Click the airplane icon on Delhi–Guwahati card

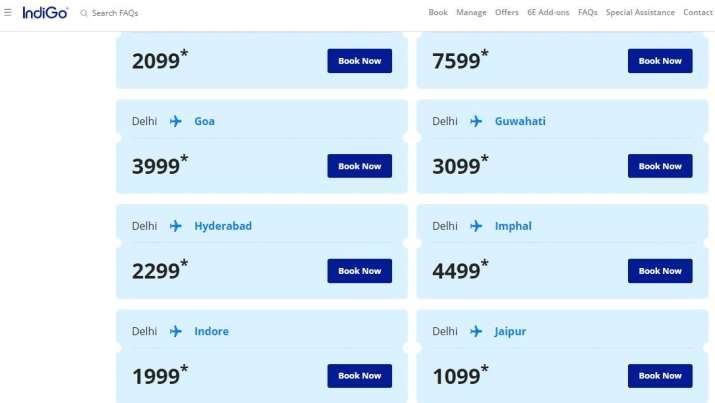click(x=476, y=121)
